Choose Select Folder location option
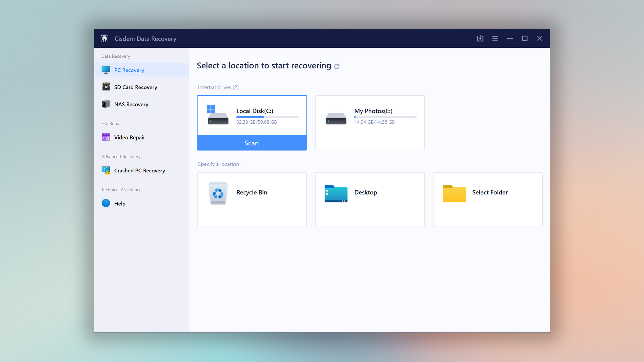 [x=487, y=199]
